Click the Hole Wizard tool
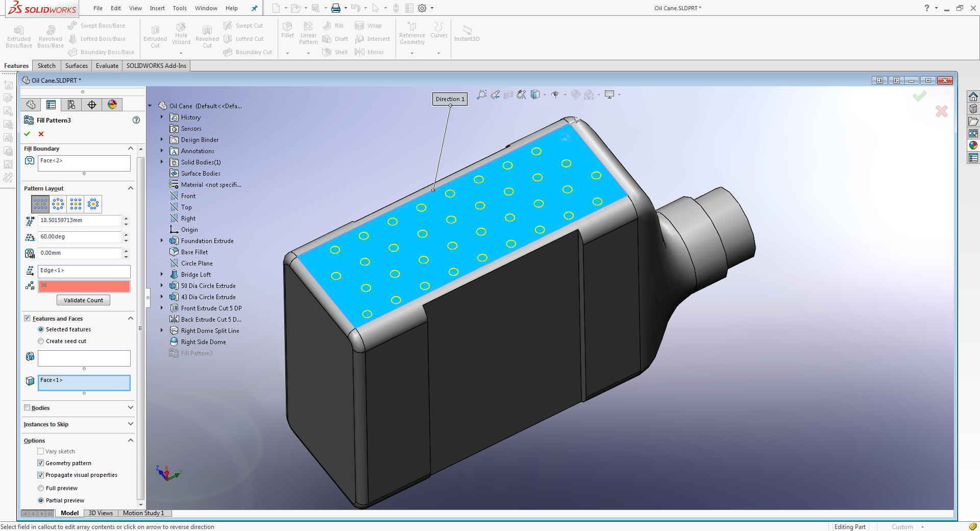Screen dimensions: 980x531 pyautogui.click(x=181, y=33)
